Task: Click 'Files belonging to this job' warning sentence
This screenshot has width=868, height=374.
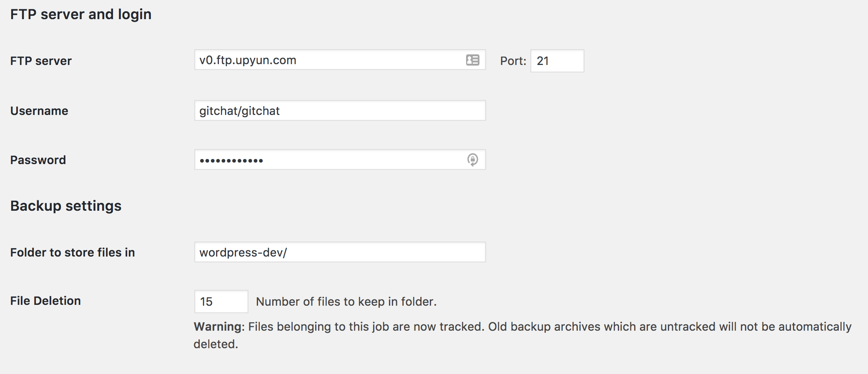Action: [317, 327]
